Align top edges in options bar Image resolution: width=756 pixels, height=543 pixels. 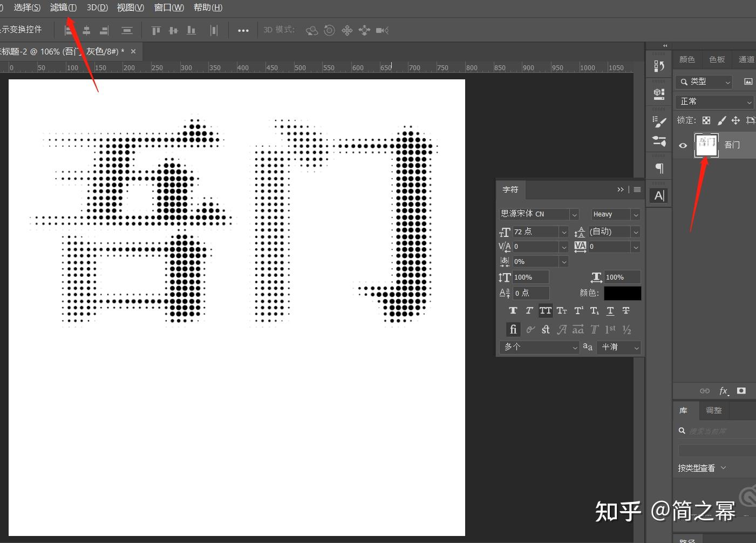pos(156,30)
